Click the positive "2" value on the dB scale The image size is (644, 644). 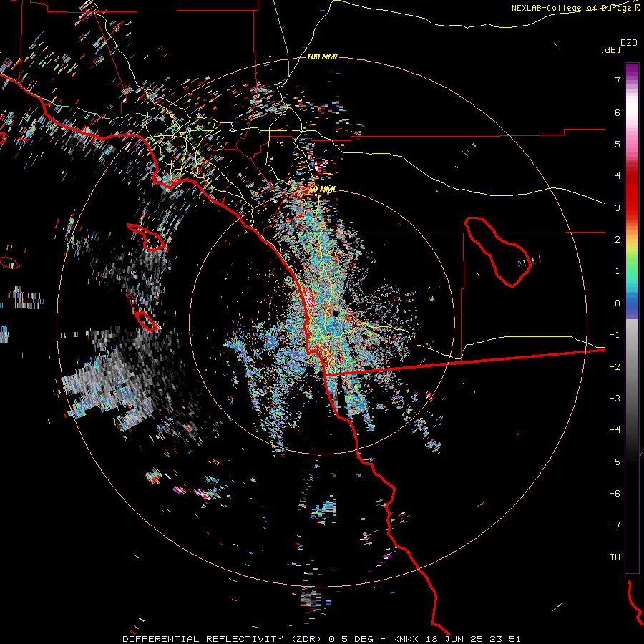tap(618, 240)
